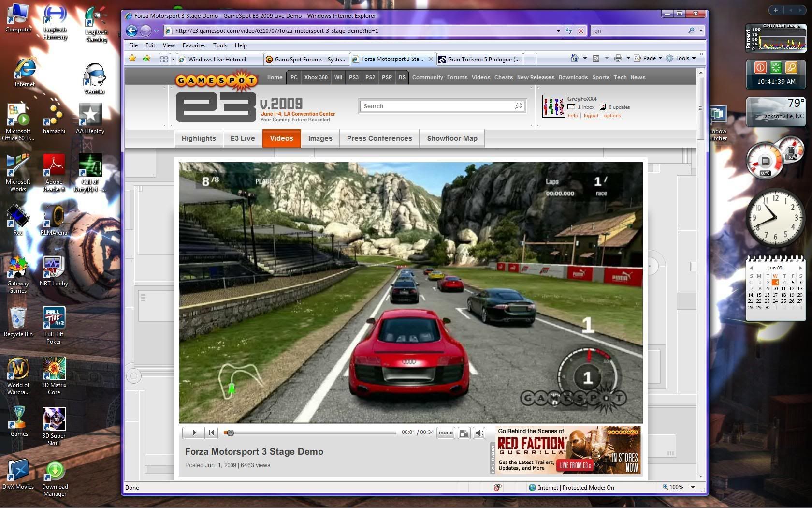
Task: Toggle fullscreen on the video player
Action: tap(464, 433)
